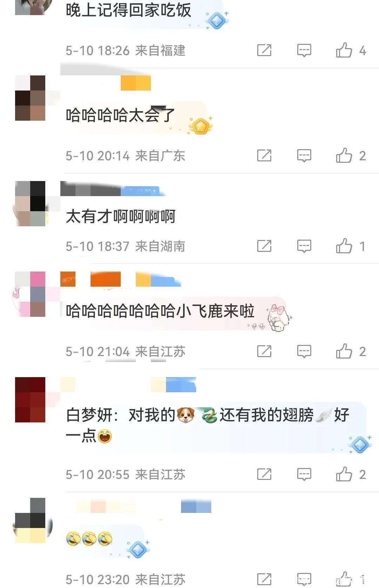This screenshot has height=588, width=379.
Task: Reply to the 白梦妍 comment
Action: pyautogui.click(x=304, y=475)
